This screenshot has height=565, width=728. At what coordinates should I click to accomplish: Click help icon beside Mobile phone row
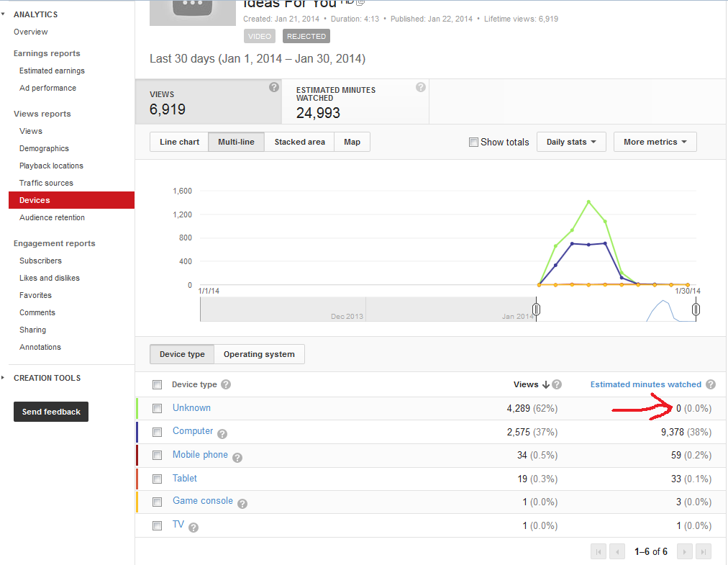click(237, 458)
